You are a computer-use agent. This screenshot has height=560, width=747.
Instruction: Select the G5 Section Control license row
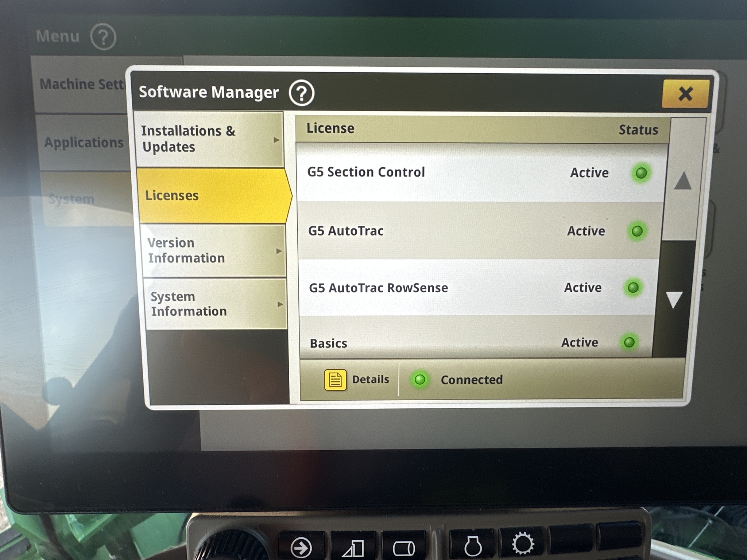[481, 172]
